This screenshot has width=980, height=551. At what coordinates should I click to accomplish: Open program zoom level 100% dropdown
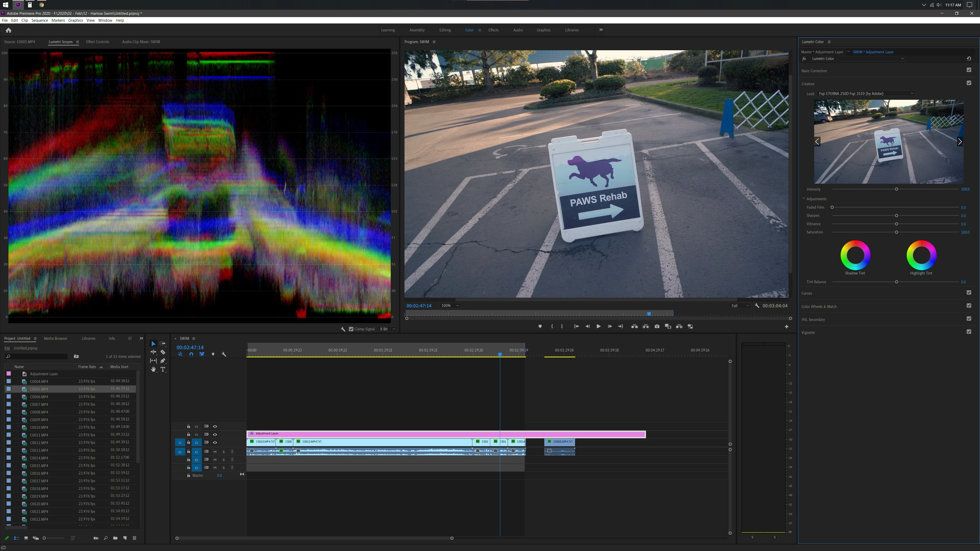pos(450,306)
